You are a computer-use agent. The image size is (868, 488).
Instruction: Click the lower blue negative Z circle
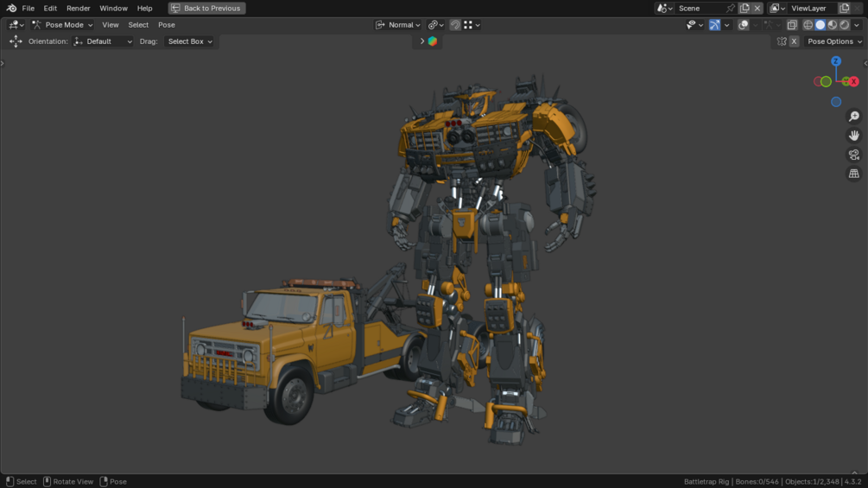tap(836, 102)
